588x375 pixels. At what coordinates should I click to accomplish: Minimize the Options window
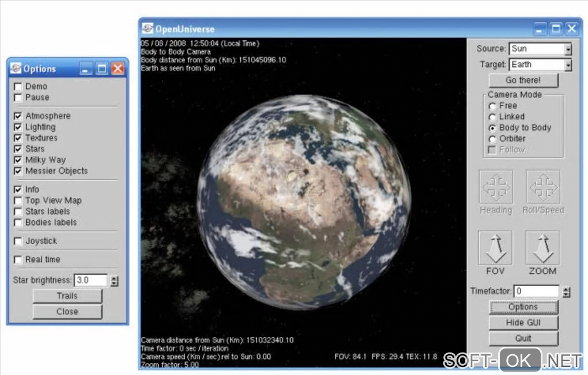86,69
